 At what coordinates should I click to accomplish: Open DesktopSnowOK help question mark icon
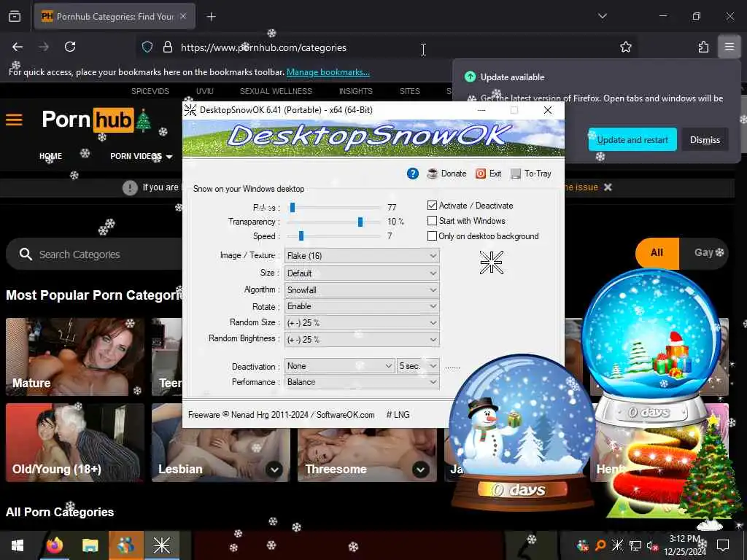pos(413,174)
